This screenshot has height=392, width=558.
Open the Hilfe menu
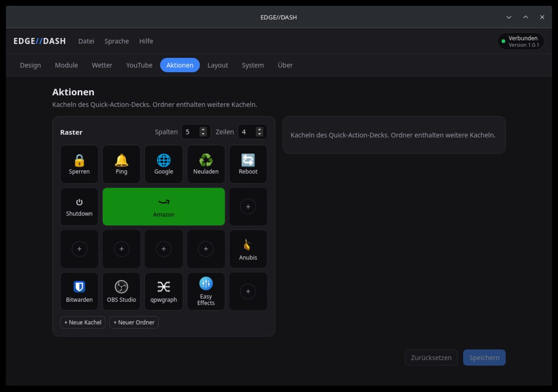[x=146, y=41]
